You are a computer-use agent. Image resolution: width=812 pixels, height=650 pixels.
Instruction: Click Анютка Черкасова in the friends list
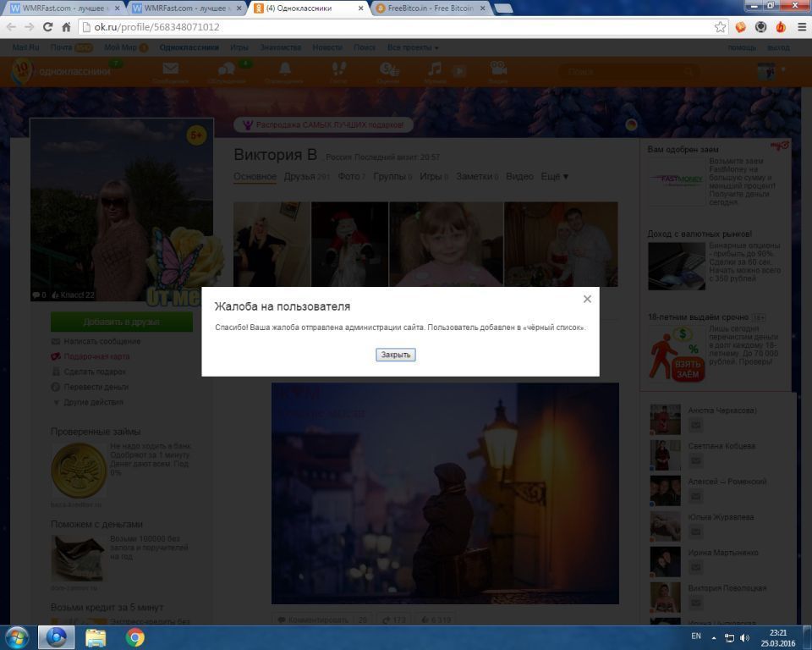[721, 410]
